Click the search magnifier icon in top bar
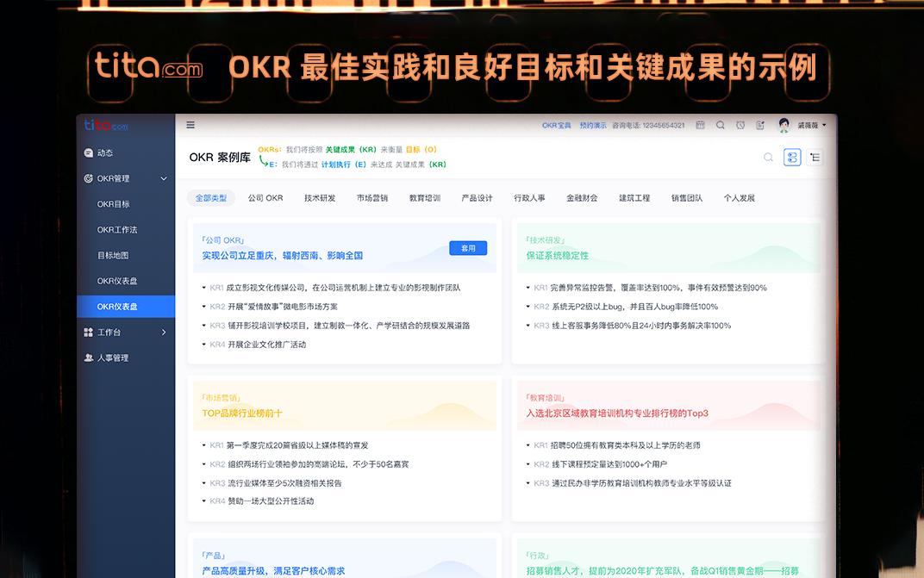This screenshot has height=578, width=924. [x=721, y=125]
